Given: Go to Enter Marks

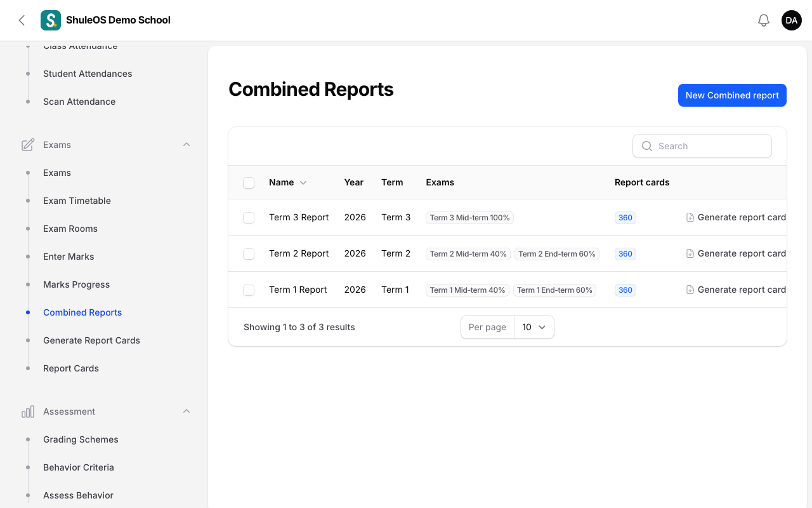Looking at the screenshot, I should tap(69, 257).
